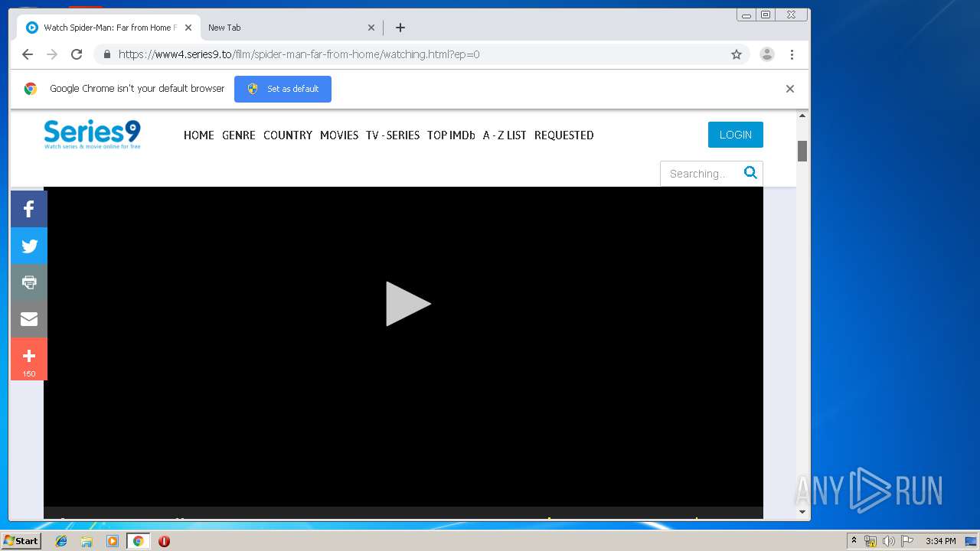Image resolution: width=980 pixels, height=551 pixels.
Task: Go back with browser back arrow
Action: pyautogui.click(x=28, y=54)
